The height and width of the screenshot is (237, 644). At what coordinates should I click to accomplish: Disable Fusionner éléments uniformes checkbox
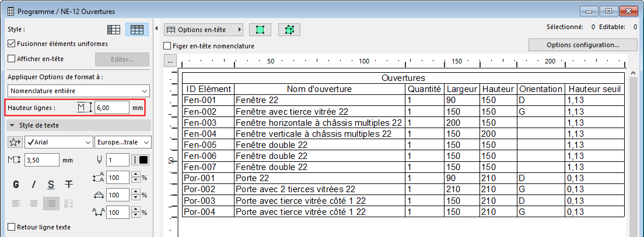point(12,43)
